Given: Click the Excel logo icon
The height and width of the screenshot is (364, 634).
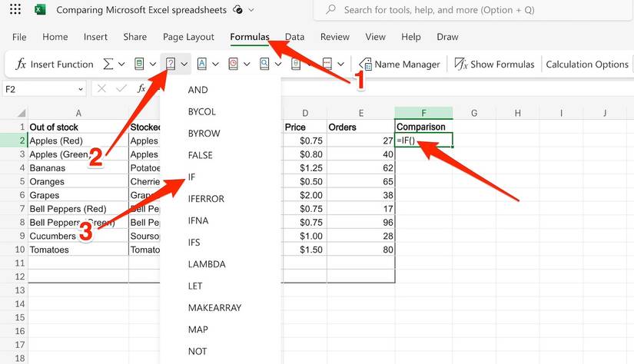Looking at the screenshot, I should [x=40, y=10].
